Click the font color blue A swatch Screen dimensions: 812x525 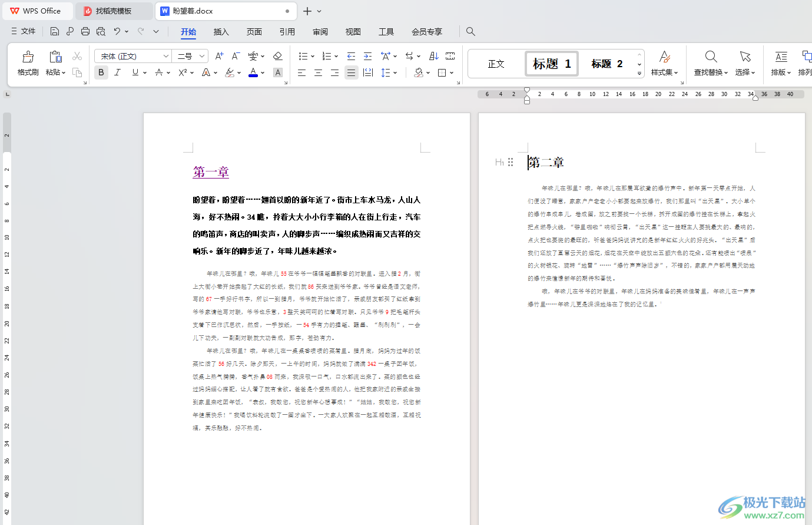(x=253, y=72)
